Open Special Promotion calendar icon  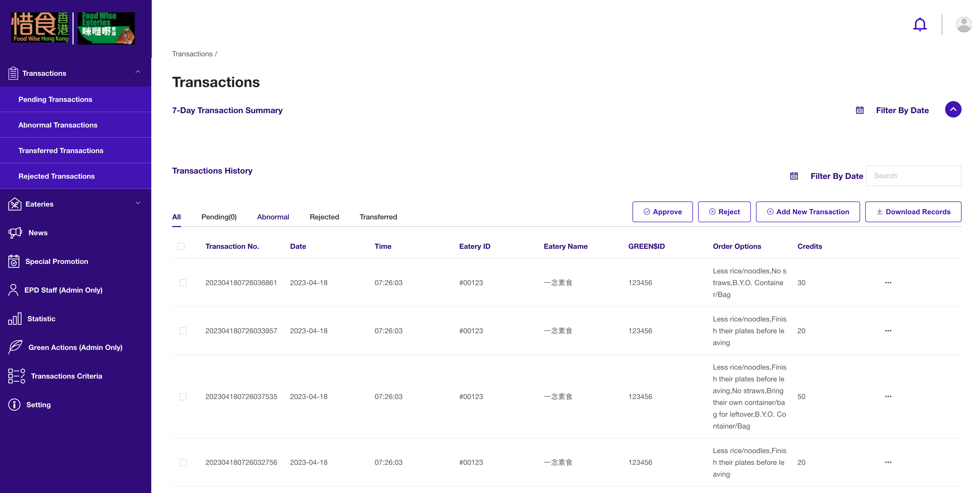pos(14,262)
